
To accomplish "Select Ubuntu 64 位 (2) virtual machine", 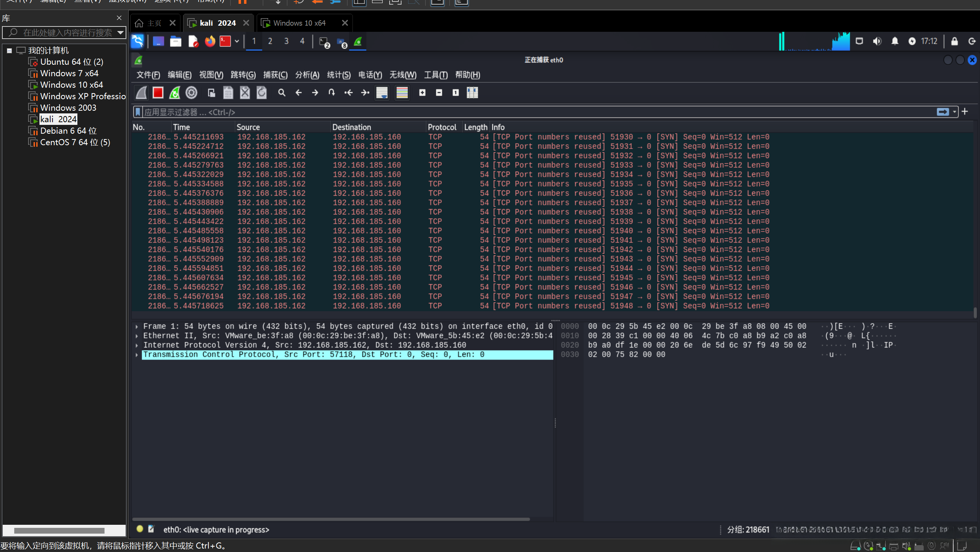I will (x=72, y=62).
